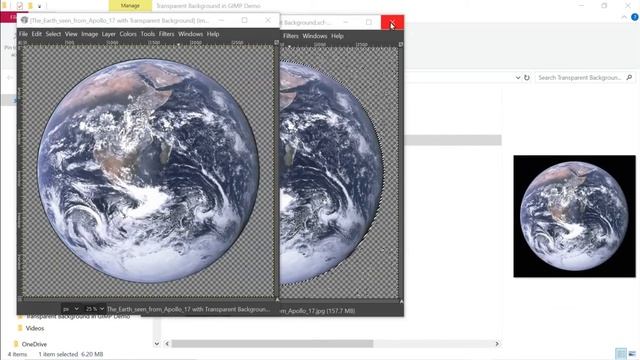The height and width of the screenshot is (360, 640).
Task: Open the quick access toolbar customize dropdown
Action: pyautogui.click(x=39, y=6)
